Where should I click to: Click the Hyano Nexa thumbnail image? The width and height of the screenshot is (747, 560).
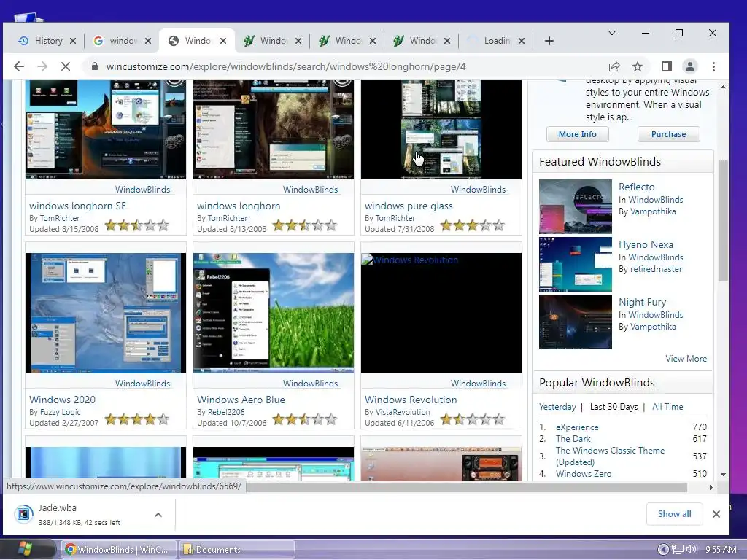(575, 264)
